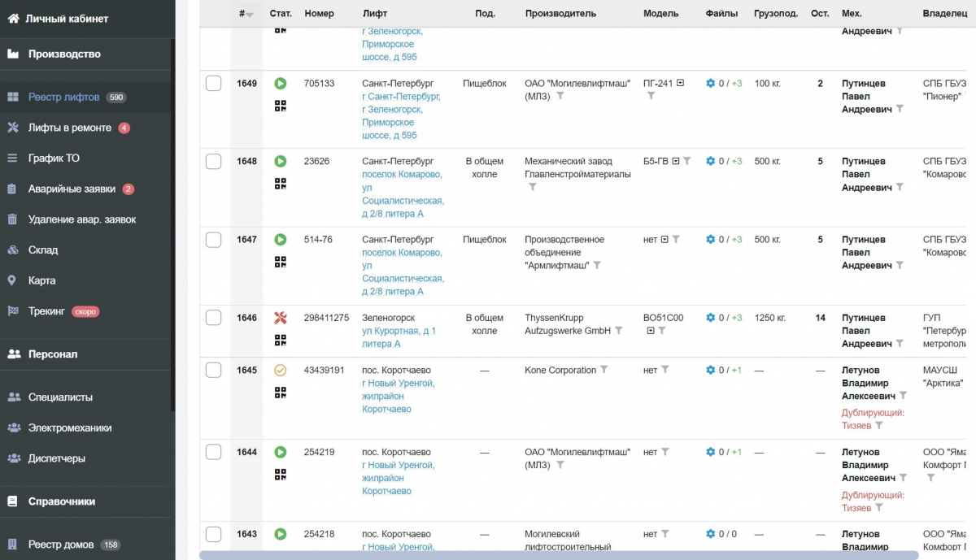
Task: Click QR code icon for lift 1648
Action: 281,184
